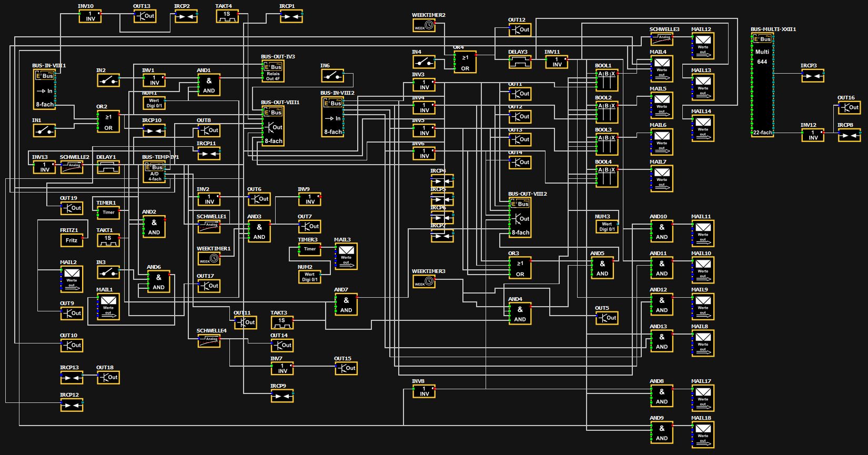Click the WEEKTIMER2 clock block

[424, 25]
